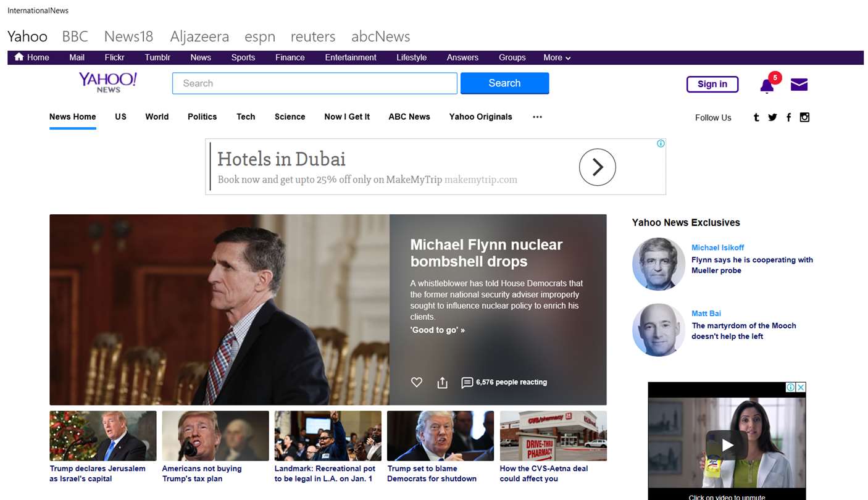Read Flynn cooperating with Mueller probe story

[x=752, y=265]
